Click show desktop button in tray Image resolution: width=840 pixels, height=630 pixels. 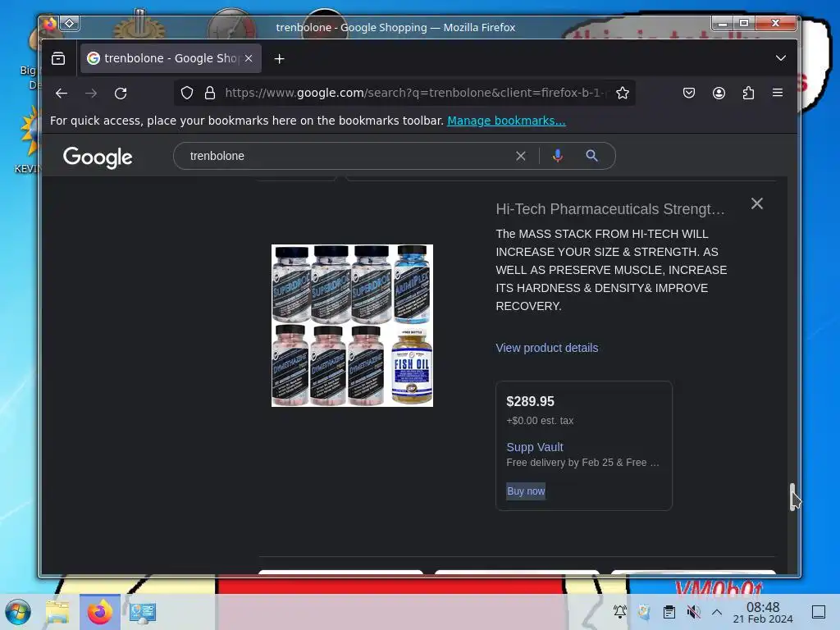tap(819, 612)
